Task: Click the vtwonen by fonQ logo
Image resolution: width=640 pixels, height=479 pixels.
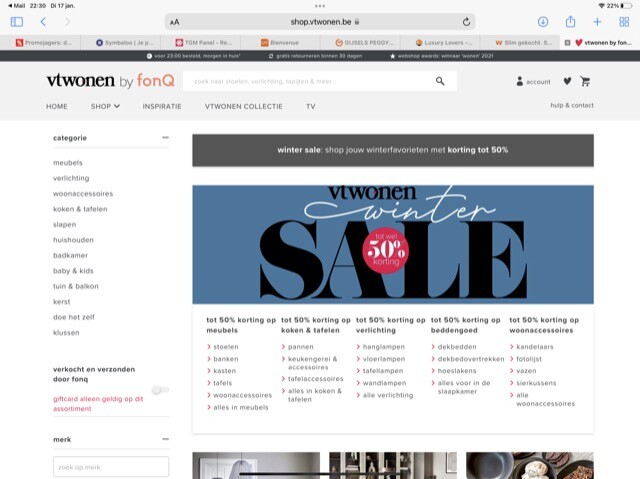Action: pos(111,80)
